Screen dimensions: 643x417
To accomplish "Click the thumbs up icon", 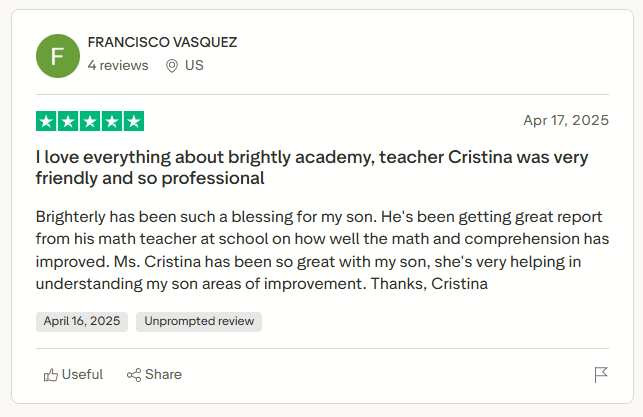I will (51, 375).
